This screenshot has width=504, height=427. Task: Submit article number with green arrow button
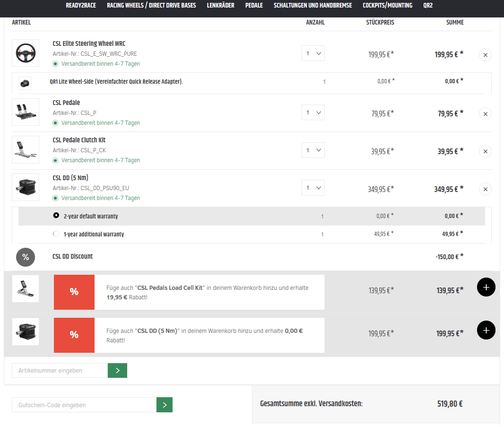117,370
